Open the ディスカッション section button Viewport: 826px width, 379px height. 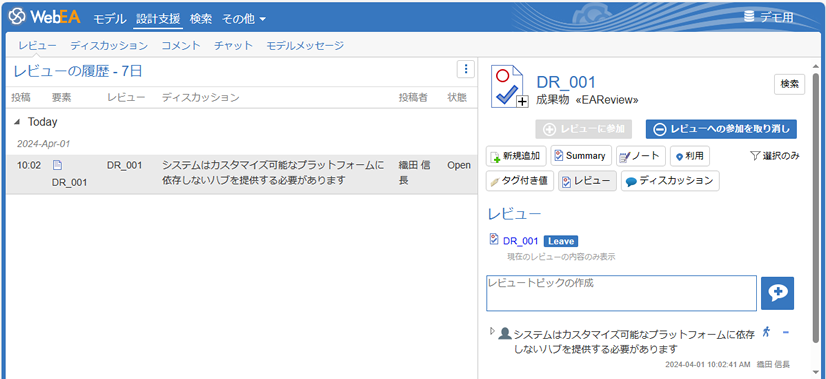[x=670, y=181]
